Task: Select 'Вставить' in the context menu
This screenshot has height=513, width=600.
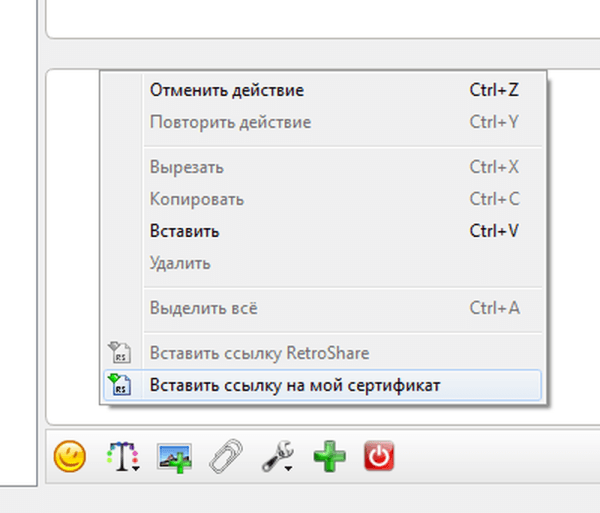Action: [184, 231]
